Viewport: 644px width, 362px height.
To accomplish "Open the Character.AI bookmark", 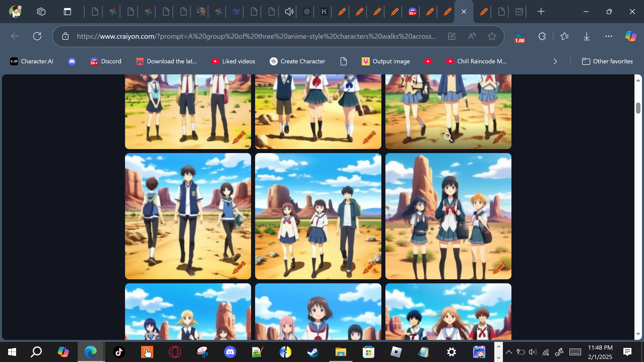I will [32, 61].
